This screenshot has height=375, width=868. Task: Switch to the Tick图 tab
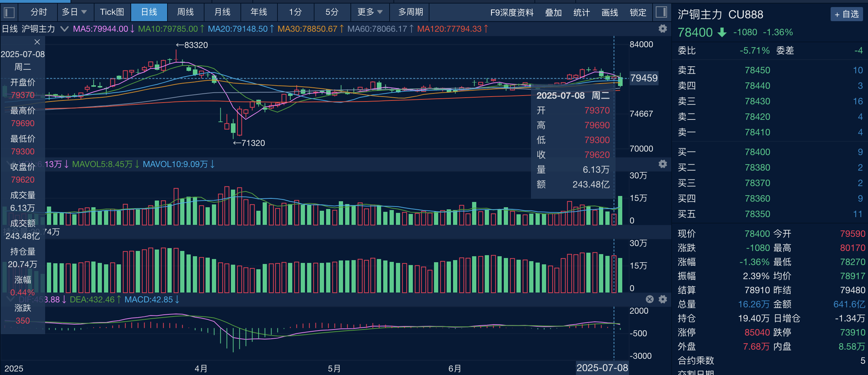point(112,12)
